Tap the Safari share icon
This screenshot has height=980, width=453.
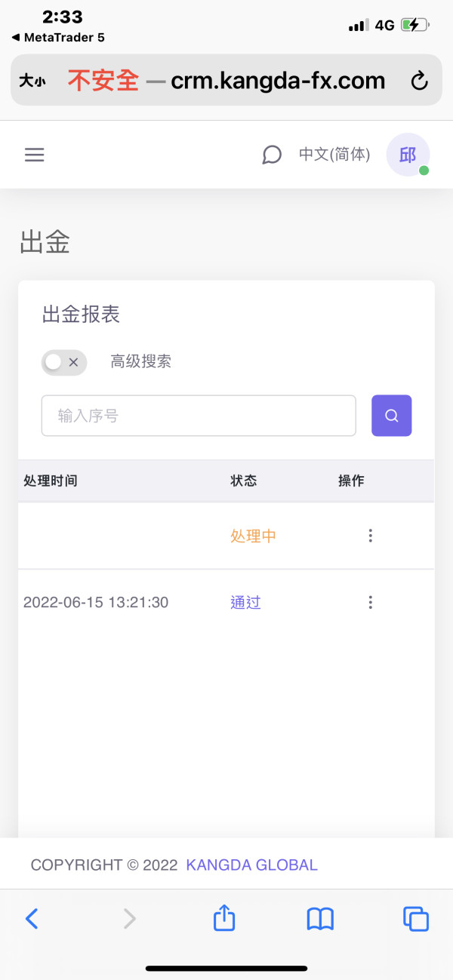pyautogui.click(x=224, y=918)
